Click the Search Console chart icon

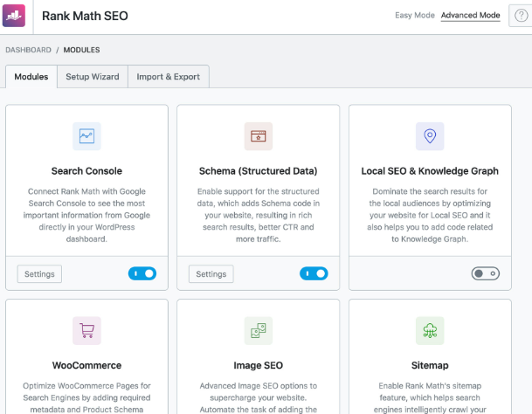[x=86, y=136]
